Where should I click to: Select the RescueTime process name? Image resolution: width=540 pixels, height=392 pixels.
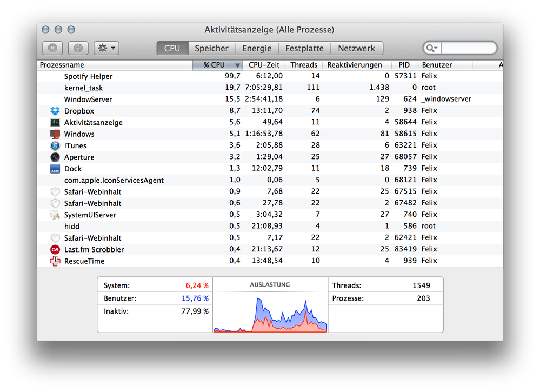click(84, 261)
